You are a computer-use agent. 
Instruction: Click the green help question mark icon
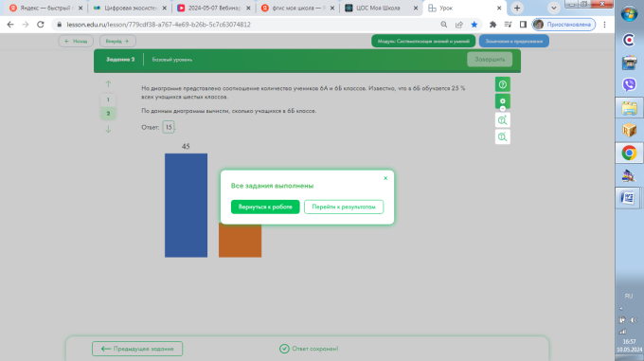pyautogui.click(x=502, y=84)
